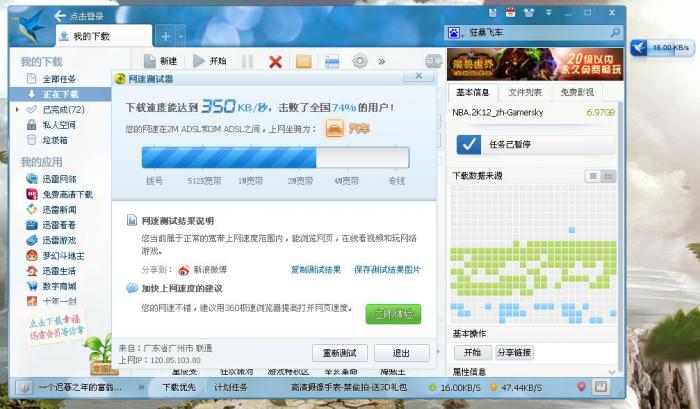Open 私人空间 in the sidebar
This screenshot has width=700, height=409.
click(x=59, y=125)
